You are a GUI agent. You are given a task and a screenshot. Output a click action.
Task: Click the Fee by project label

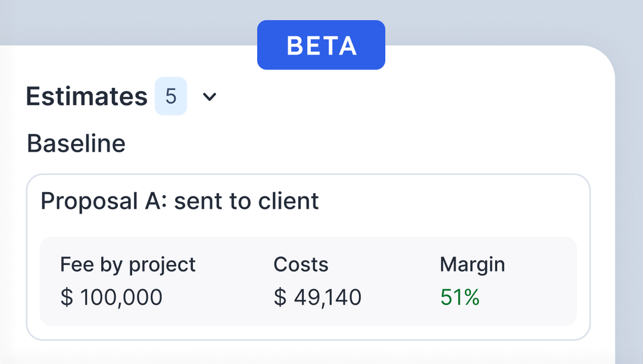(x=128, y=265)
